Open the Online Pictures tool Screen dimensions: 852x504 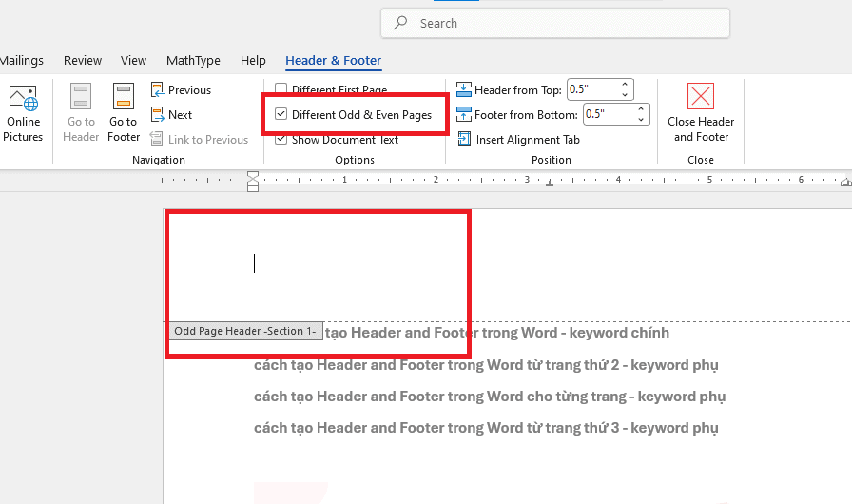coord(23,114)
